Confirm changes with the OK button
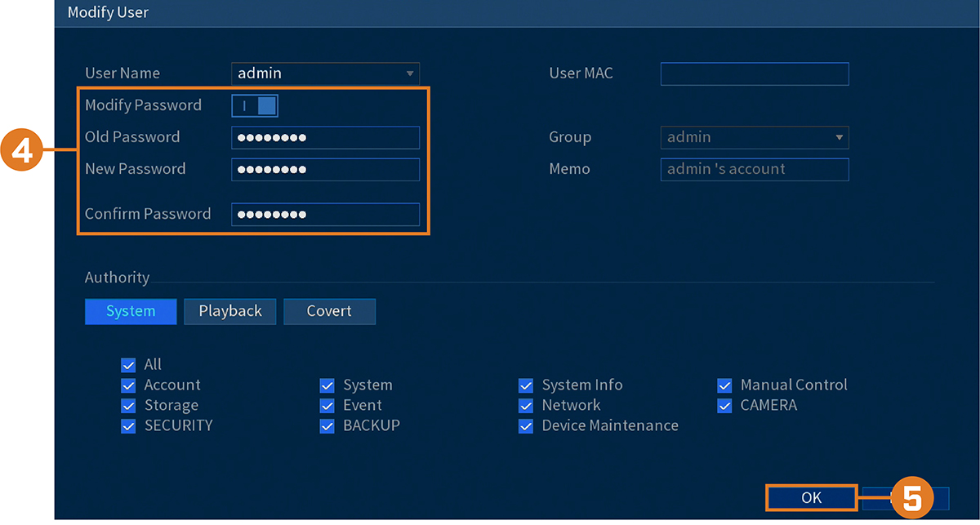This screenshot has height=525, width=980. tap(811, 498)
